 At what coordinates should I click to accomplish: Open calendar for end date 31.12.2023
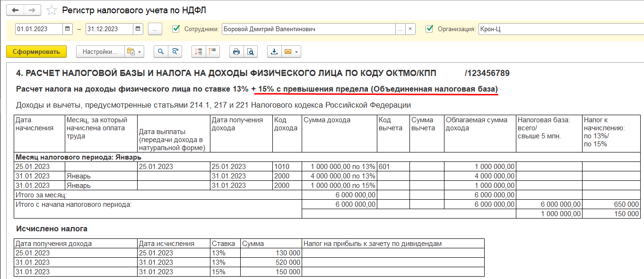tap(138, 29)
